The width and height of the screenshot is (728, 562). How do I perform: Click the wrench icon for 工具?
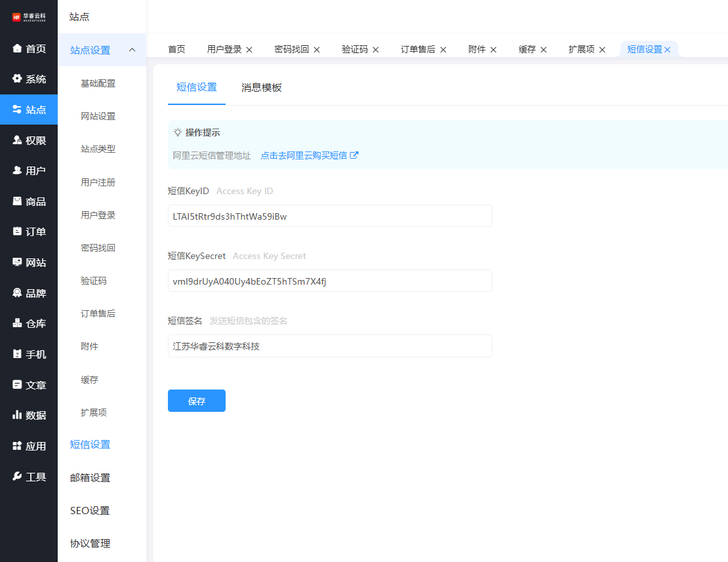17,476
